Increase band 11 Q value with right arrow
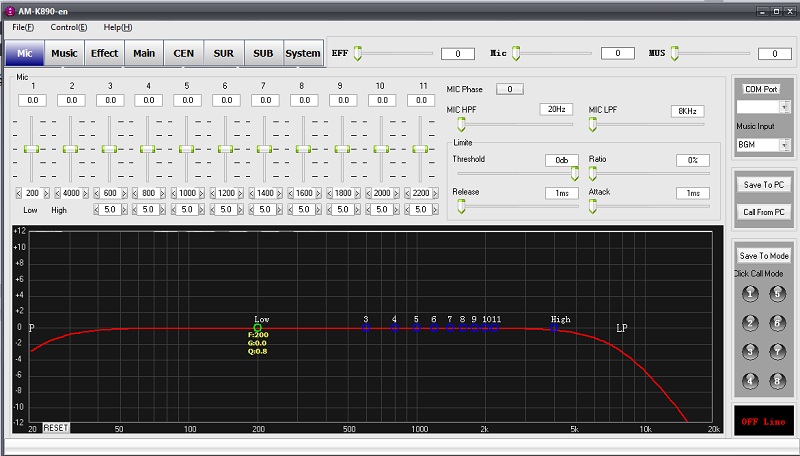Image resolution: width=800 pixels, height=456 pixels. 437,210
